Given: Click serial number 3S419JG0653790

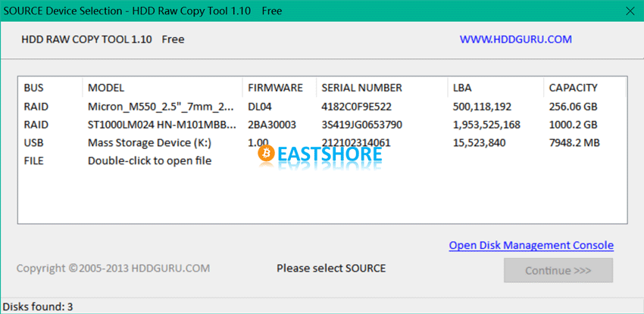Looking at the screenshot, I should [362, 125].
